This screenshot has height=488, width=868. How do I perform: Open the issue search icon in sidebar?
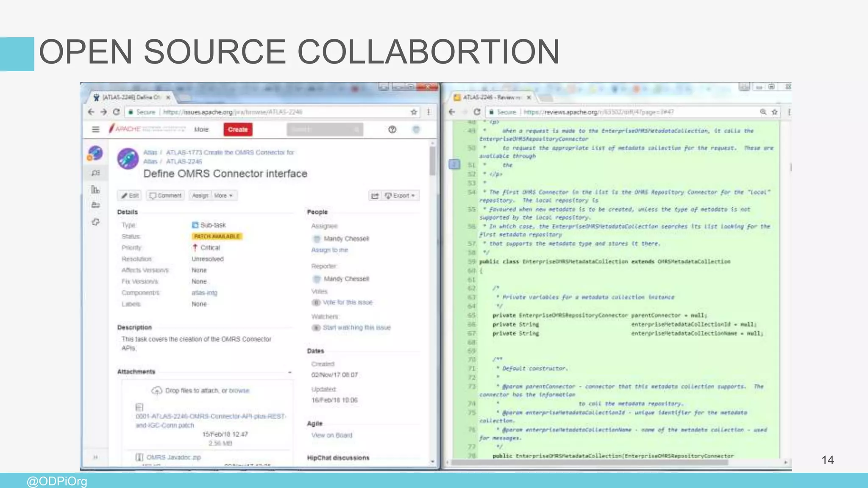click(96, 173)
